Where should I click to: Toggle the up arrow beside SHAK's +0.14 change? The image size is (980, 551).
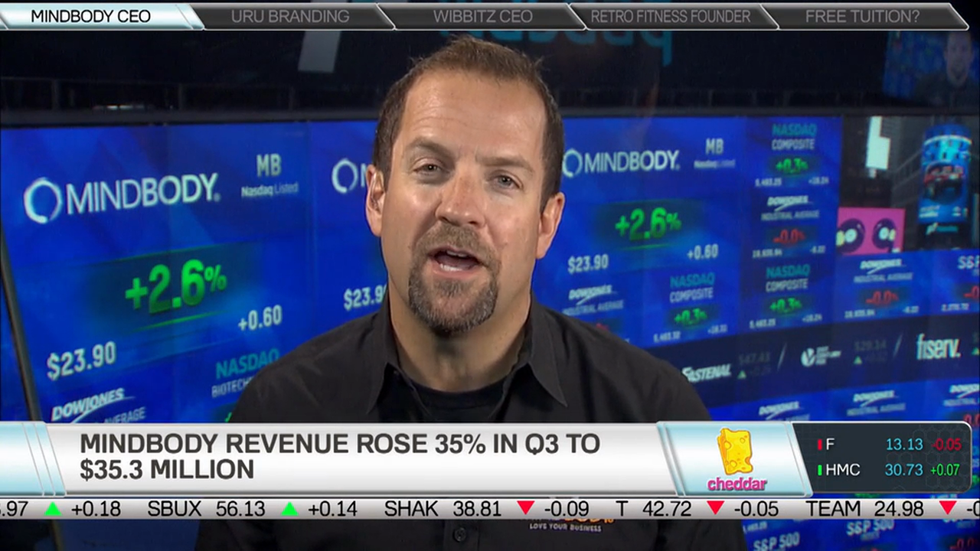(x=289, y=507)
